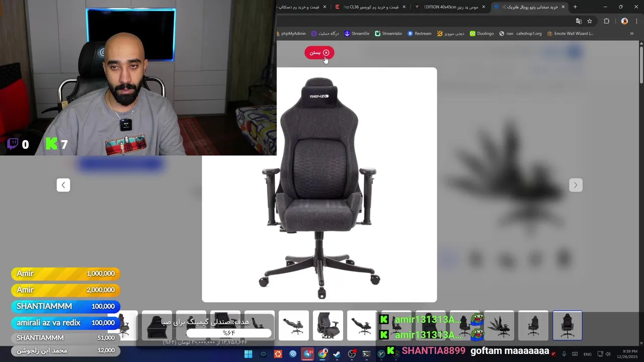Select the reclined chair thumbnail right of armrest close-up
The height and width of the screenshot is (362, 644).
(x=362, y=325)
